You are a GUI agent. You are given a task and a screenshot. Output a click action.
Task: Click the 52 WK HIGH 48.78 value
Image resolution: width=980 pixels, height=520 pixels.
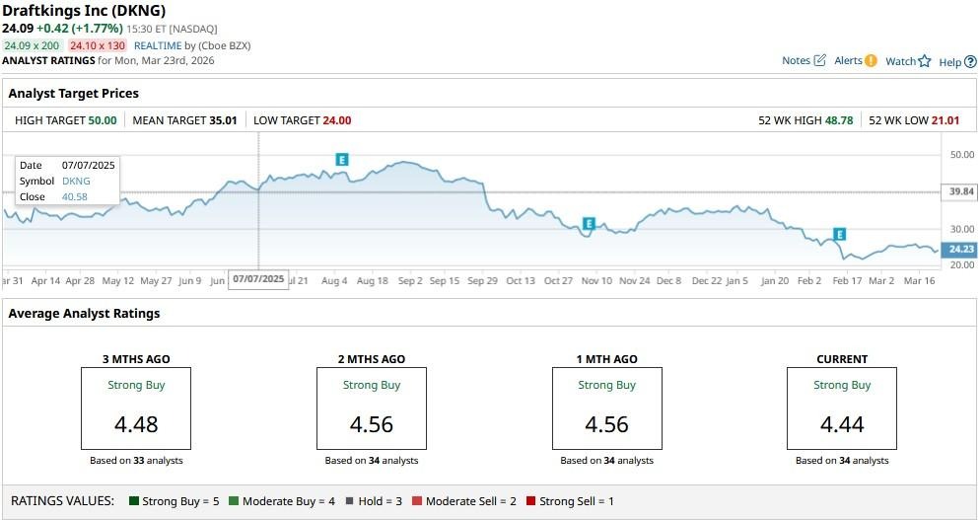[x=839, y=120]
